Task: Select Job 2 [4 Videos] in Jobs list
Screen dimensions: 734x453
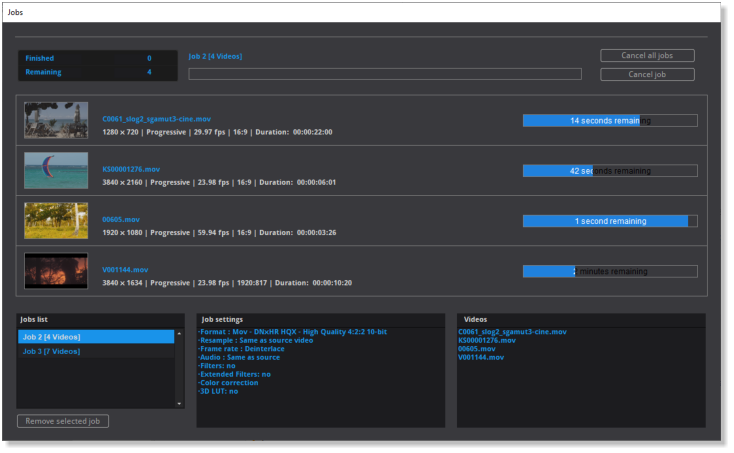Action: tap(96, 336)
